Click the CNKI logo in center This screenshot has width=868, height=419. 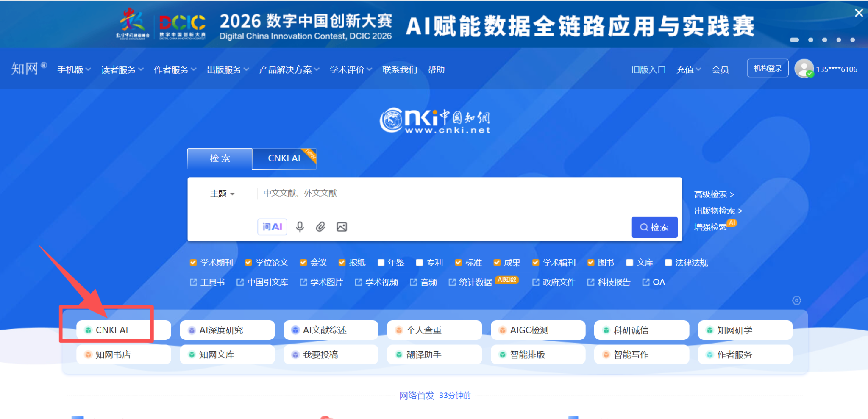point(434,121)
